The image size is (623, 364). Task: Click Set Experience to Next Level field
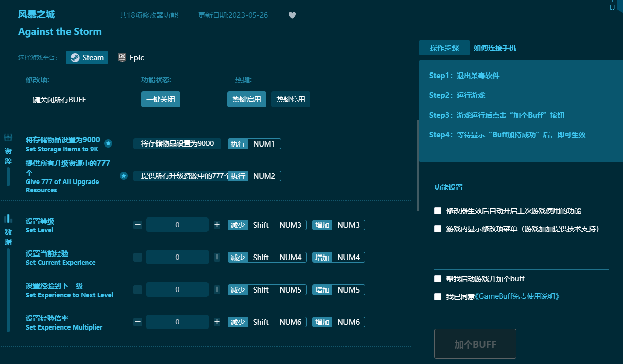177,289
